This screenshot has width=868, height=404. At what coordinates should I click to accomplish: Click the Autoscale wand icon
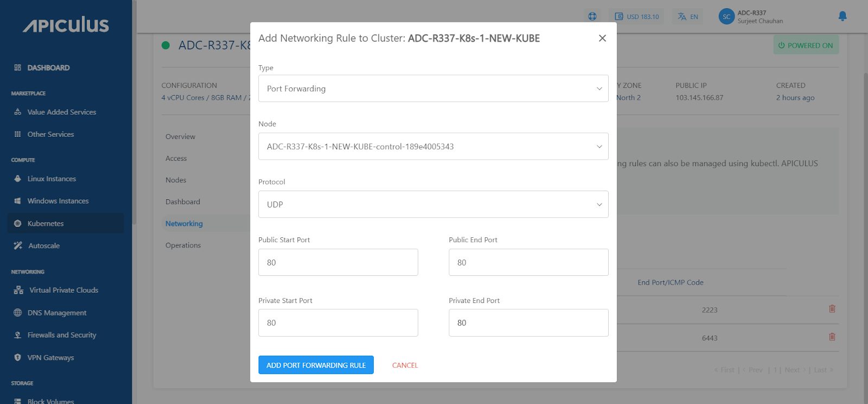click(x=18, y=245)
